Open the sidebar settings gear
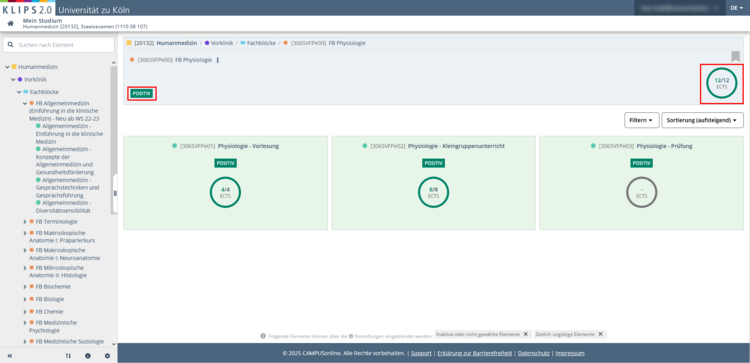 pos(107,356)
